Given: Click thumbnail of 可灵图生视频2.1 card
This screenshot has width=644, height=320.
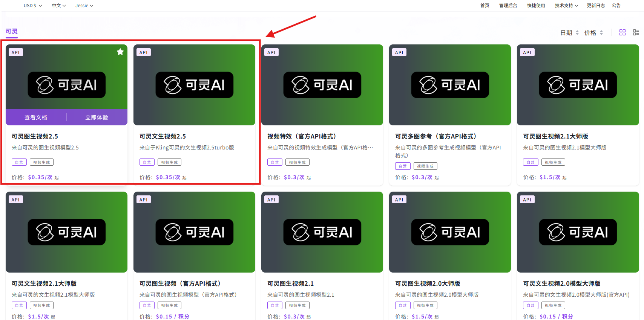Looking at the screenshot, I should tap(322, 232).
